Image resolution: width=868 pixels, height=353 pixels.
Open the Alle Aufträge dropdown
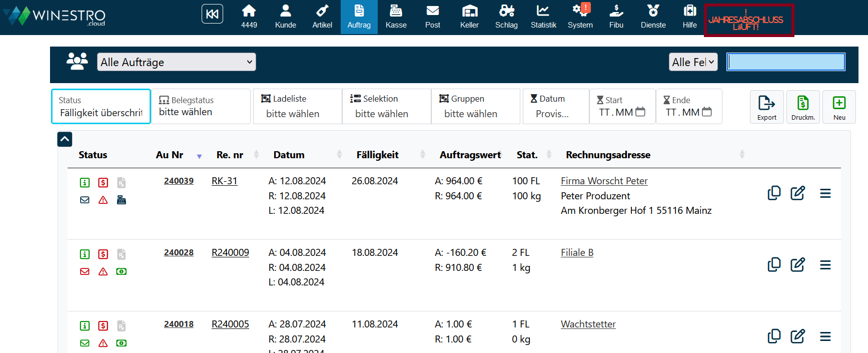point(176,62)
